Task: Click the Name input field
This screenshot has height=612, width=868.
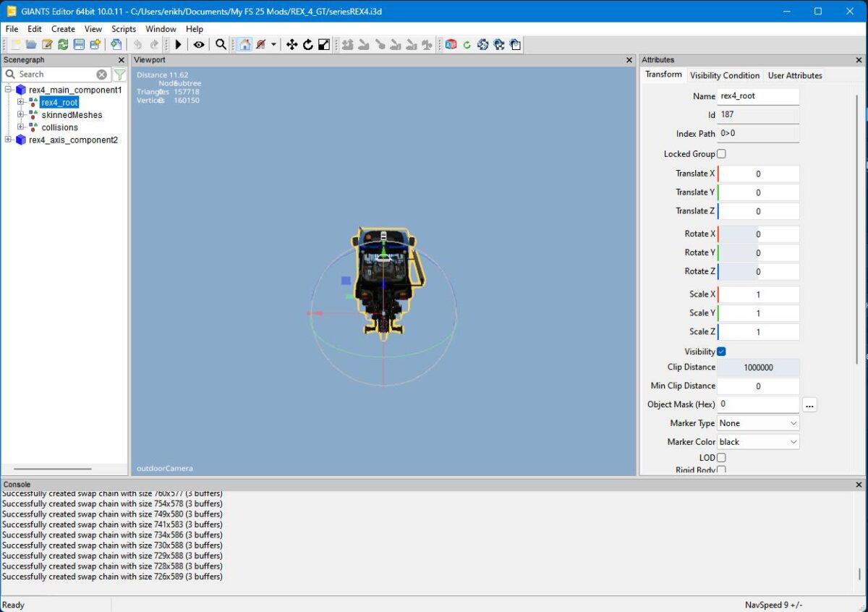Action: pos(758,96)
